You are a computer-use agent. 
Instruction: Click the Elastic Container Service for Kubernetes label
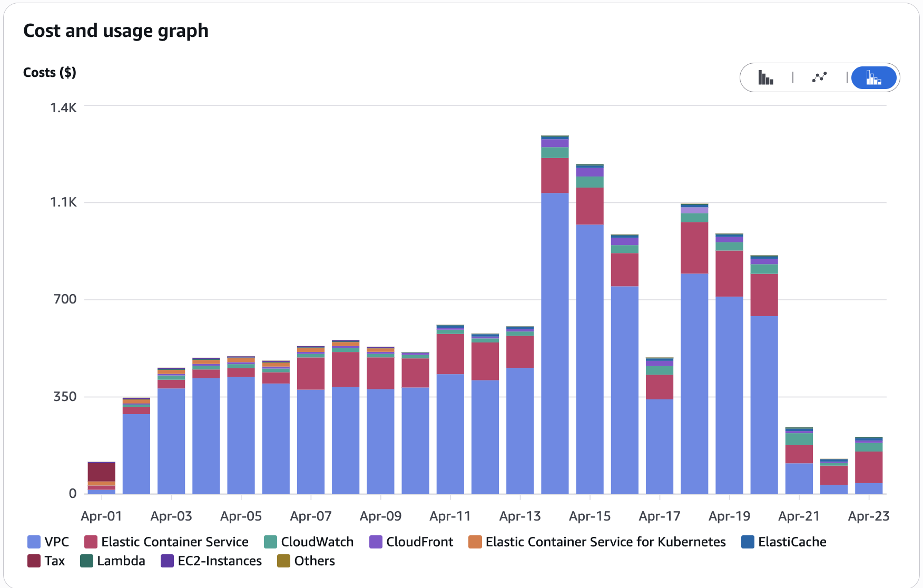606,542
